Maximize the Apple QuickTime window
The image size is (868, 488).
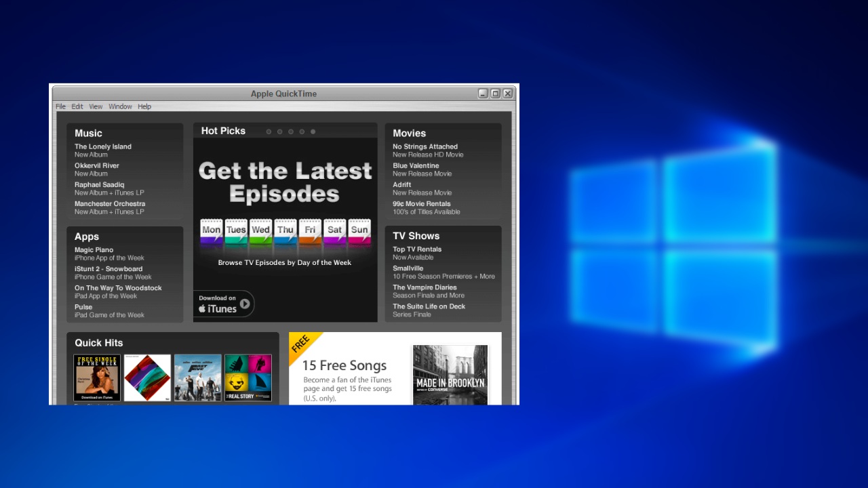495,94
